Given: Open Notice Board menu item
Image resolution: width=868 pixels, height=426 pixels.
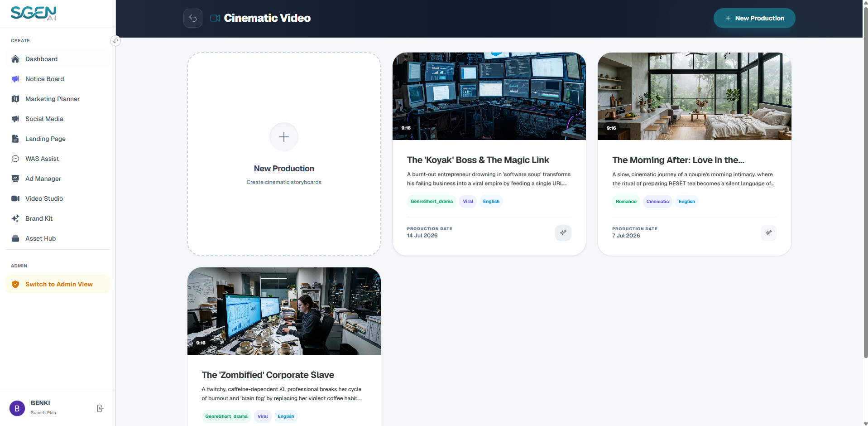Looking at the screenshot, I should point(58,79).
